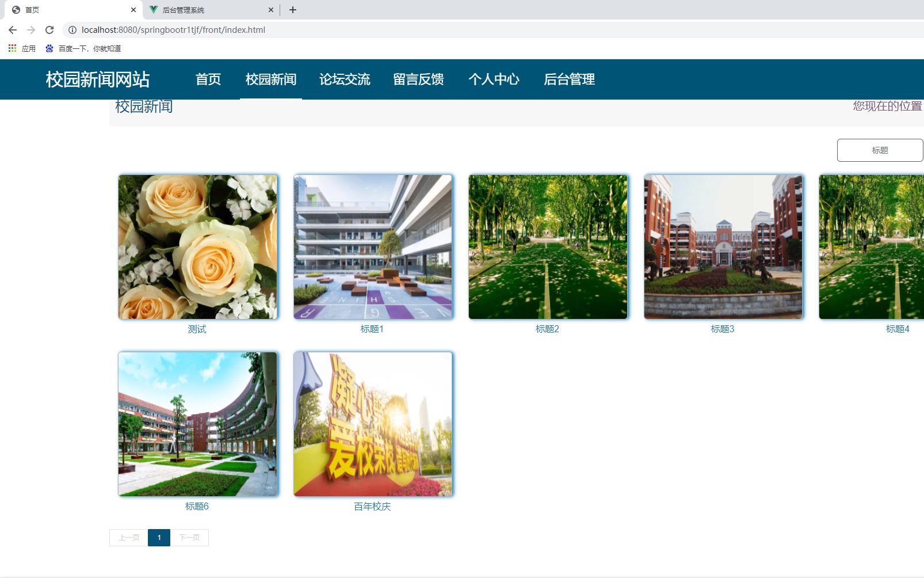Open the green path thumbnail for 标题4
The image size is (924, 578).
[872, 247]
